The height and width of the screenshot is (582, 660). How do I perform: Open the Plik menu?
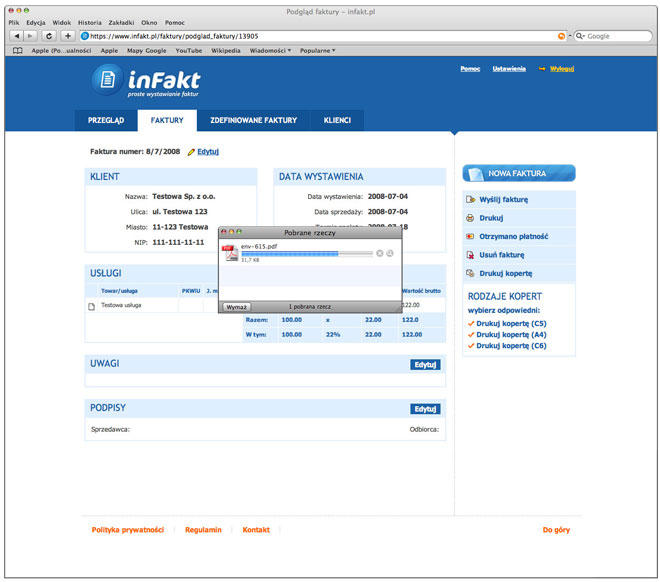pos(14,23)
